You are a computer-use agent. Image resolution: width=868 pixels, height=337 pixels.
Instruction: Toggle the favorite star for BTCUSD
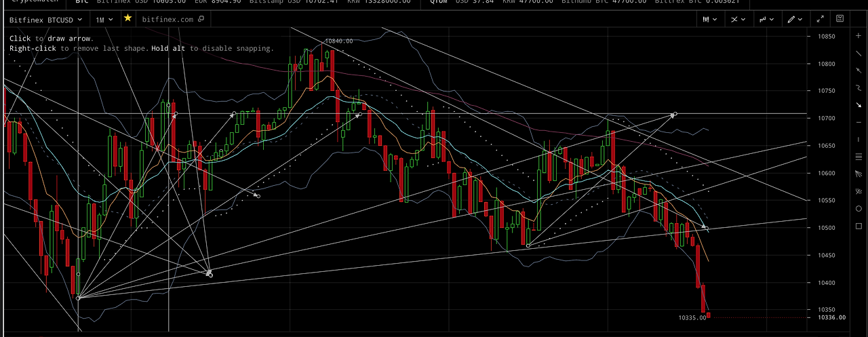click(127, 18)
